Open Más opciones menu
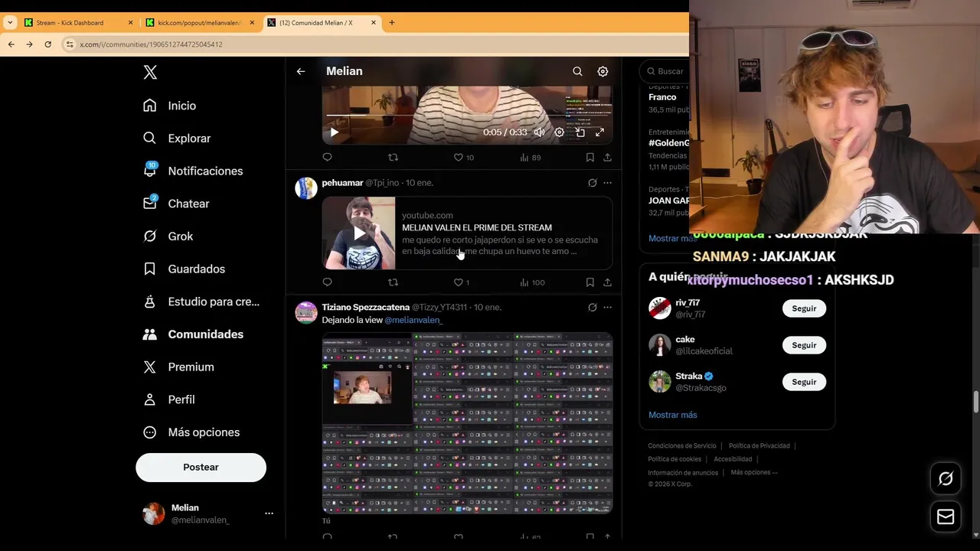 coord(191,432)
